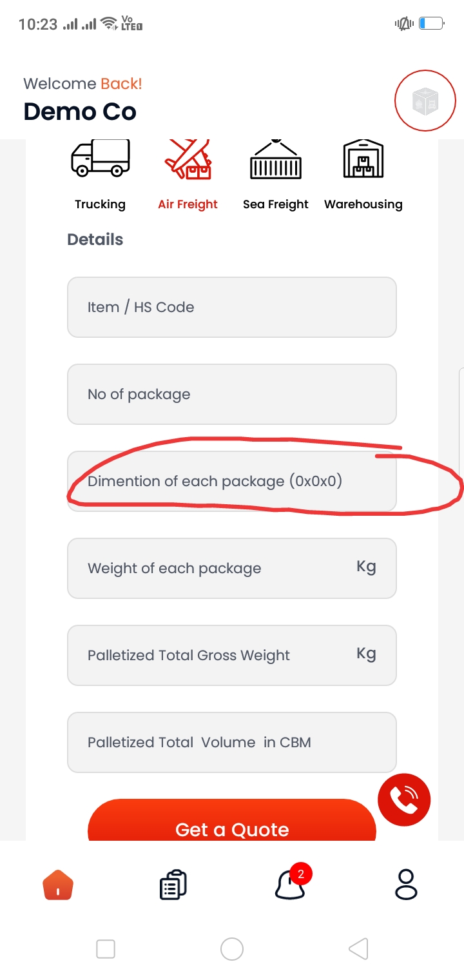The width and height of the screenshot is (464, 980).
Task: Choose the Air Freight airplane icon
Action: [188, 159]
